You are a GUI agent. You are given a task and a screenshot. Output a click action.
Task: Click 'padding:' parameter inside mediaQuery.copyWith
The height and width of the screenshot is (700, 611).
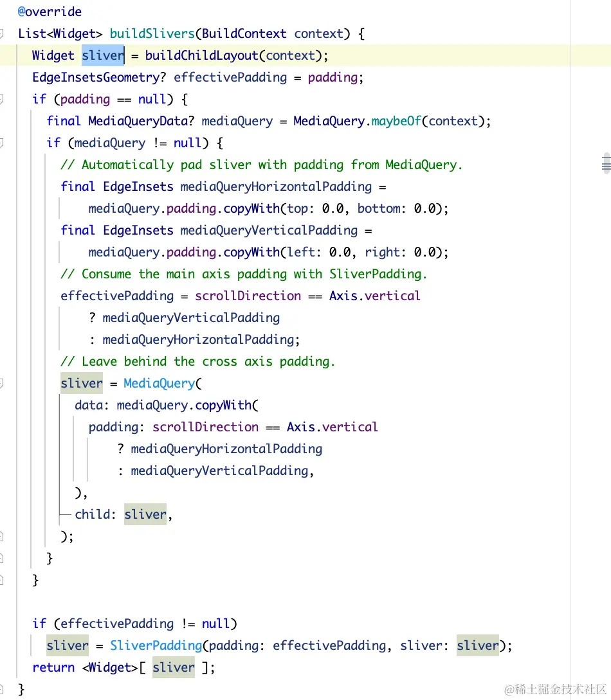coord(116,427)
